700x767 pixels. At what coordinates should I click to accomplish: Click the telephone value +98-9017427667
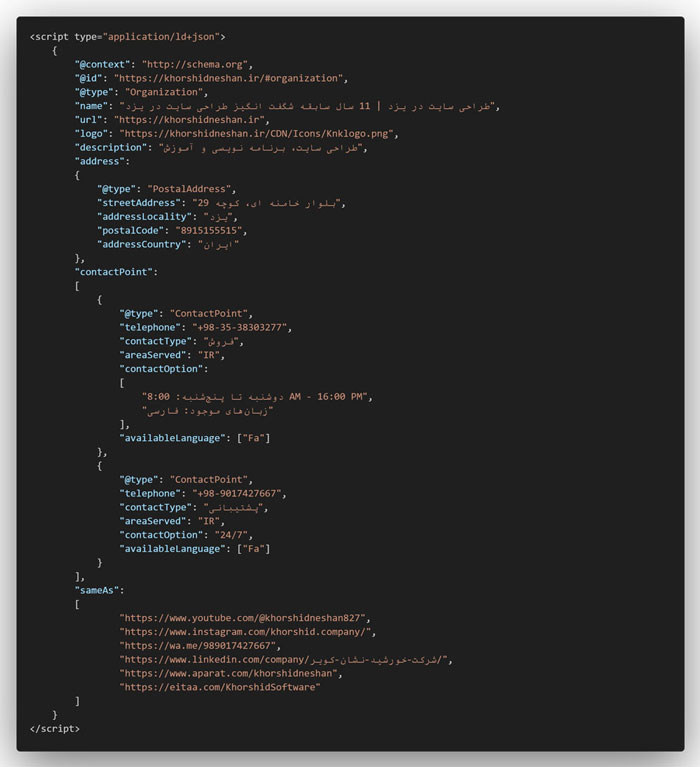tap(237, 494)
